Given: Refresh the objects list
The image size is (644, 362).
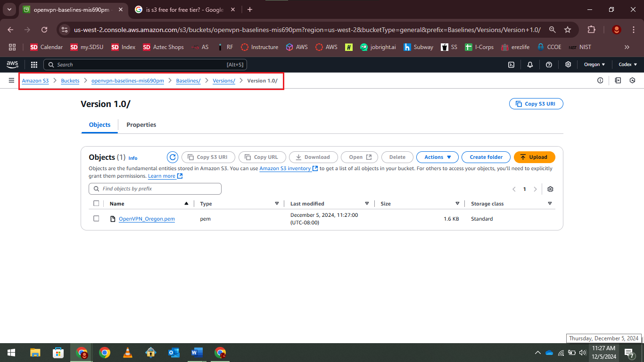Looking at the screenshot, I should (x=173, y=157).
